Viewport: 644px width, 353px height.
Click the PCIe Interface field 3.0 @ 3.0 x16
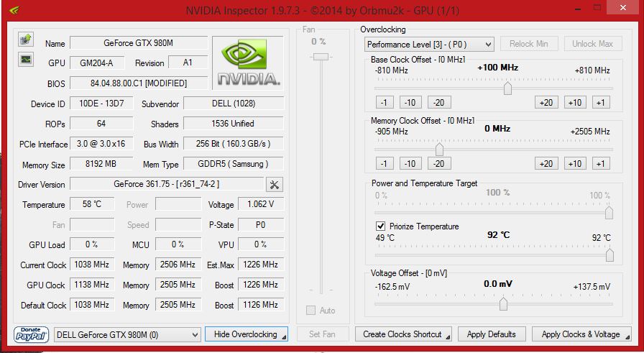click(101, 144)
